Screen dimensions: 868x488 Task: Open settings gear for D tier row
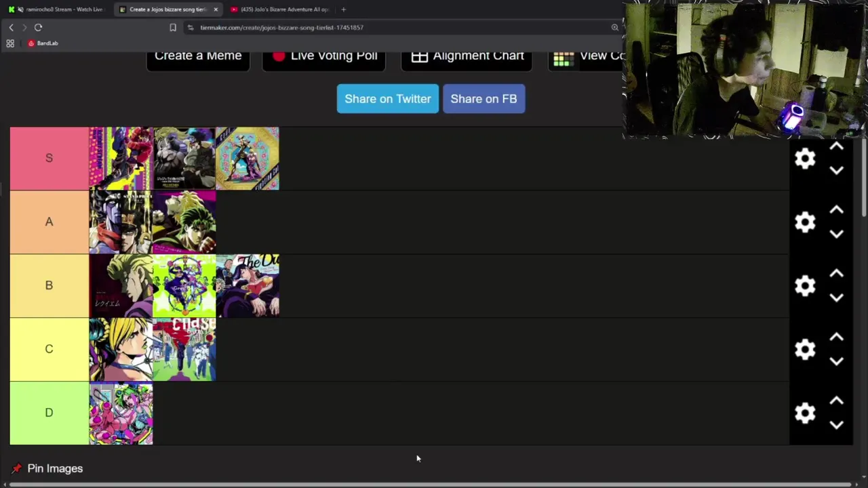click(x=805, y=413)
